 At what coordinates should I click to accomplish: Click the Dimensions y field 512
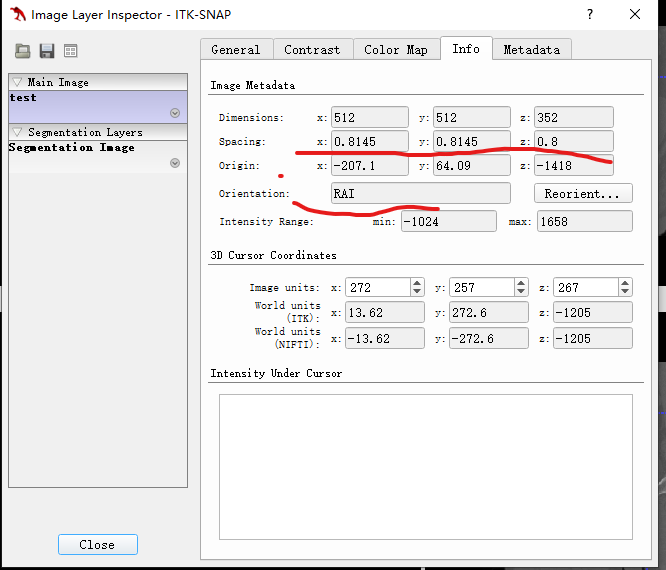point(471,117)
